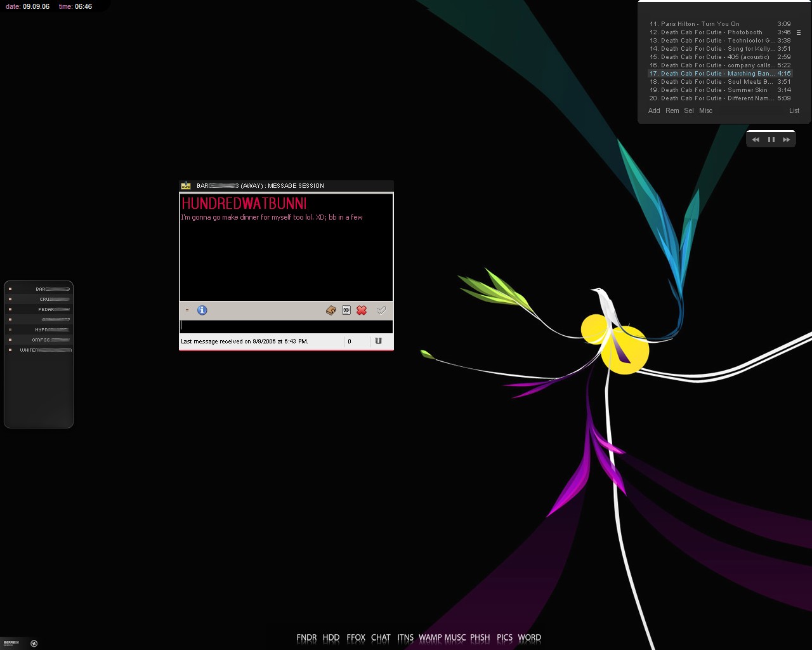Click the U icon in chat status bar
Screen dimensions: 812x650
[379, 341]
